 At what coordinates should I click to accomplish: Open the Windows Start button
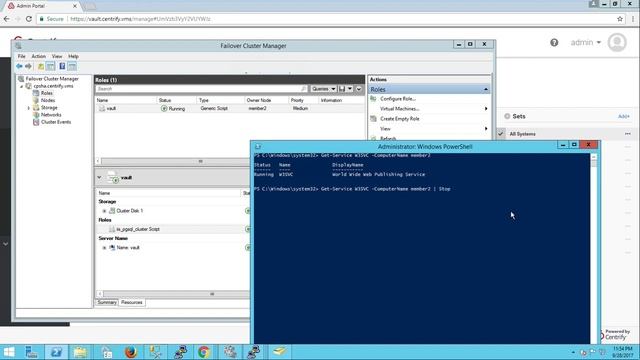click(x=9, y=352)
